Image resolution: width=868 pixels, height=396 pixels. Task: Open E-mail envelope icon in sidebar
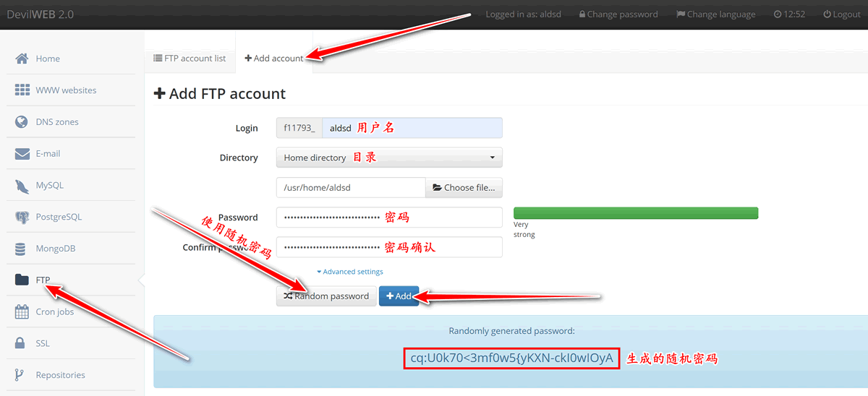[22, 154]
